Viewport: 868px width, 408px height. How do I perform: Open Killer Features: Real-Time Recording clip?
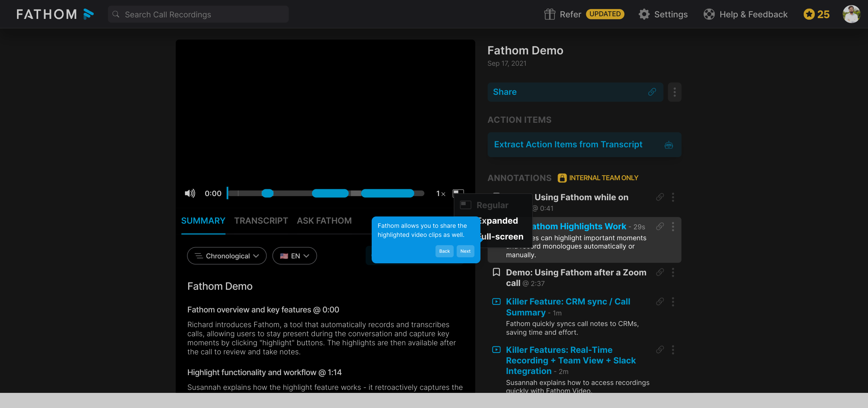point(571,360)
